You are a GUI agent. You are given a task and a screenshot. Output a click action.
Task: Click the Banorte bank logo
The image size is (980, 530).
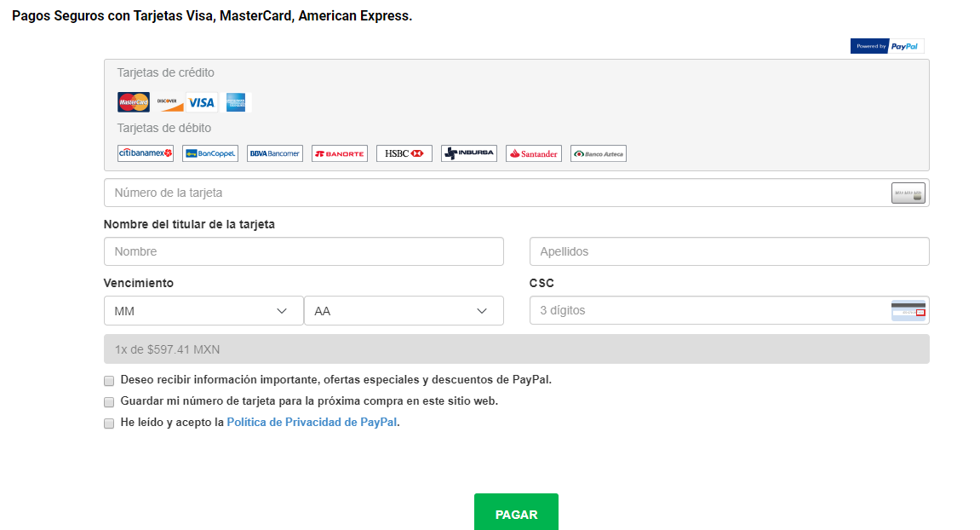(340, 153)
